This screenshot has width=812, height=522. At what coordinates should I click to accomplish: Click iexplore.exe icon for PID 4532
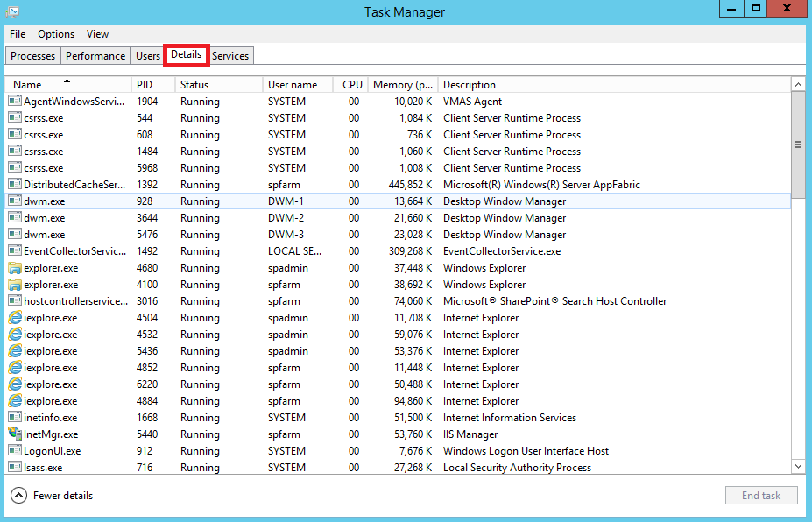pos(15,334)
